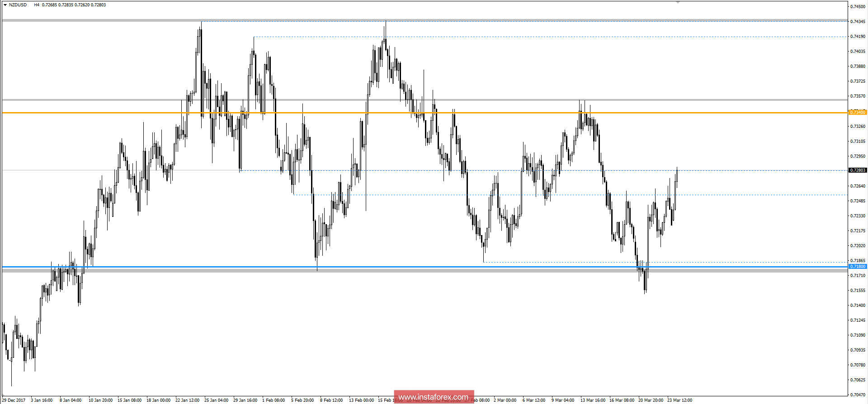The image size is (868, 404).
Task: Open the dropdown arrow beside NZDUSD
Action: (x=5, y=5)
